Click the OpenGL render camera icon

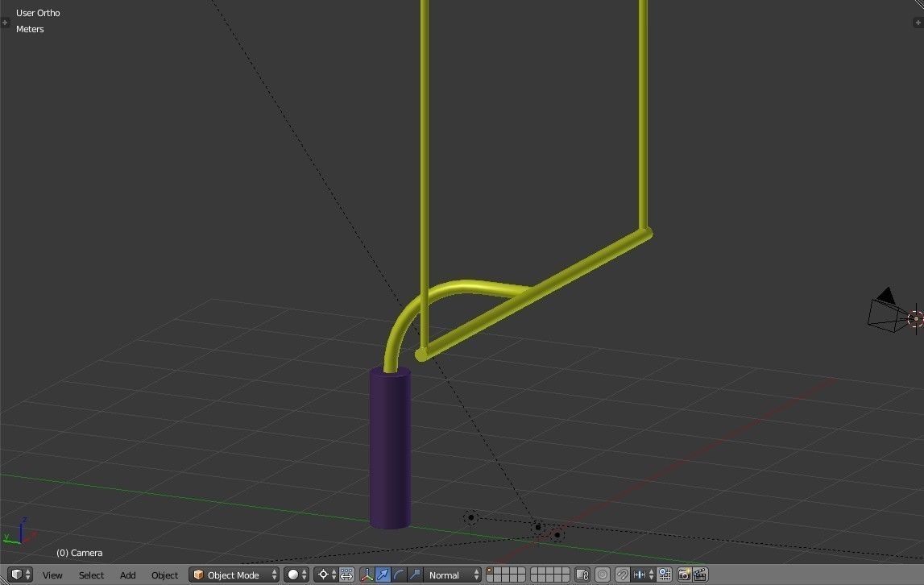[684, 575]
